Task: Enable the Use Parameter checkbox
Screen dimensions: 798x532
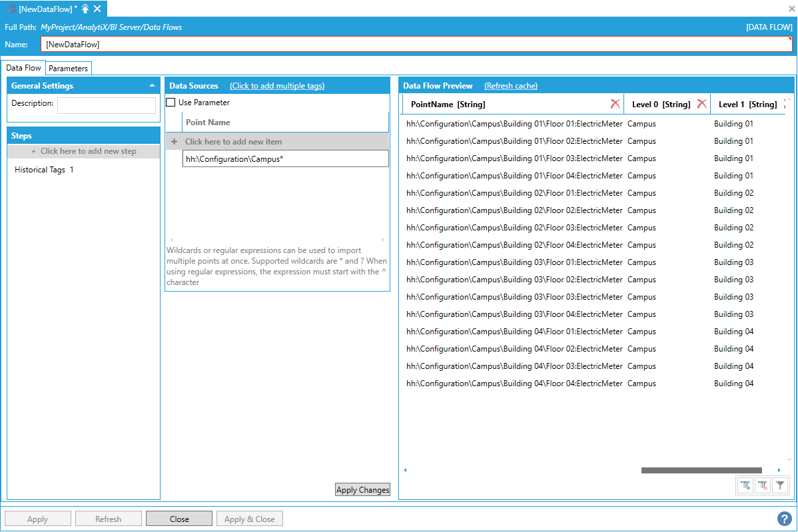Action: pos(171,103)
